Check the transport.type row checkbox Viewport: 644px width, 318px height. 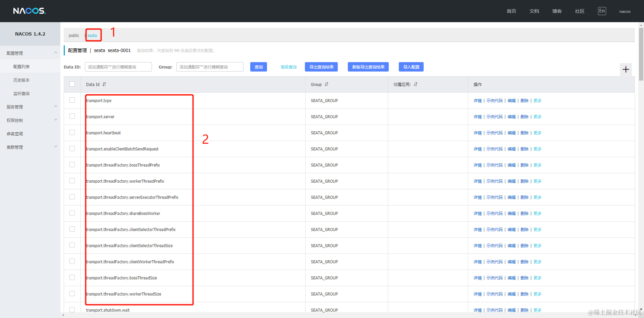(72, 100)
